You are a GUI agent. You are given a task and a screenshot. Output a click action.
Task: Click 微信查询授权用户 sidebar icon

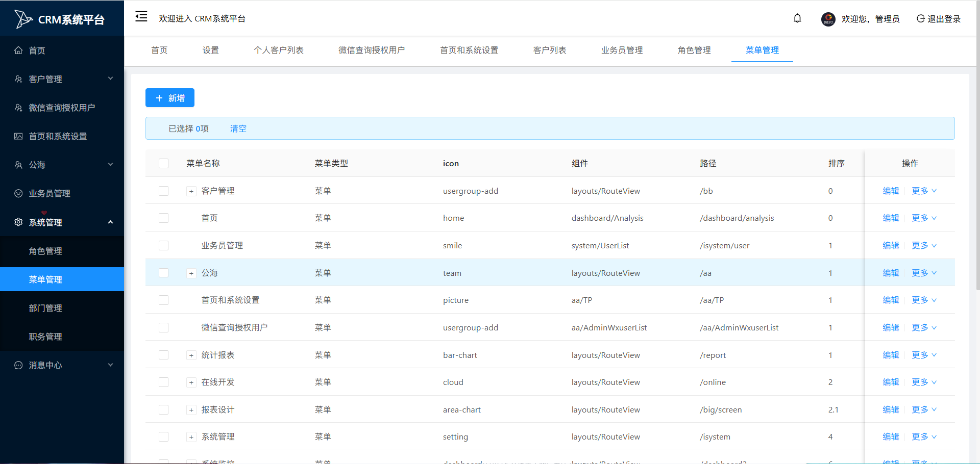[x=18, y=108]
